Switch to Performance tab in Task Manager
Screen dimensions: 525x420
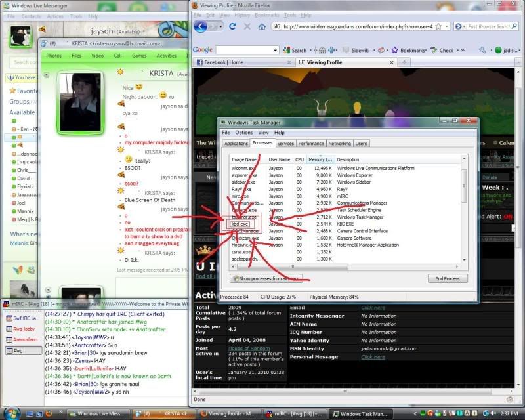coord(311,143)
